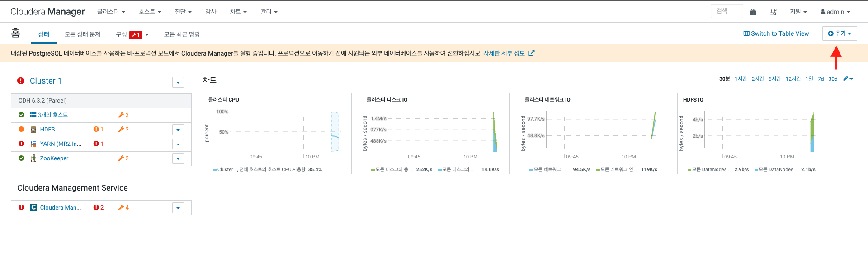Open the 클러스터 CPU chart
The height and width of the screenshot is (261, 868).
tap(277, 134)
